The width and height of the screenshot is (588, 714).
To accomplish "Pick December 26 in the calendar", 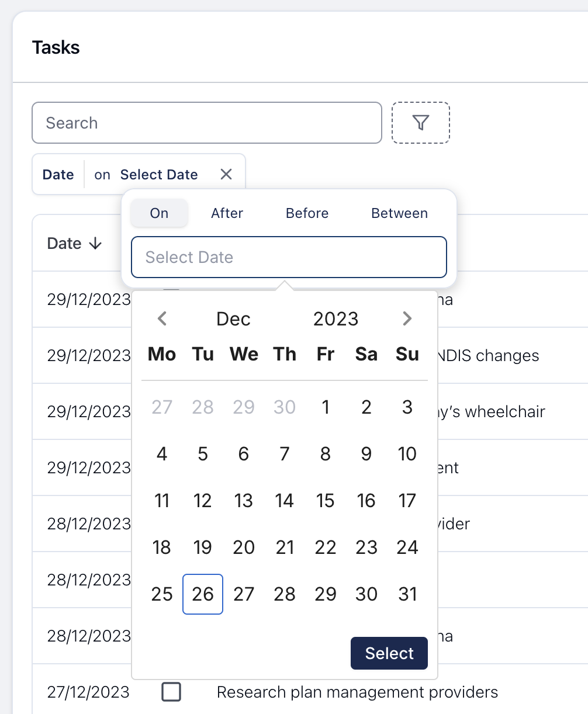I will click(x=203, y=594).
